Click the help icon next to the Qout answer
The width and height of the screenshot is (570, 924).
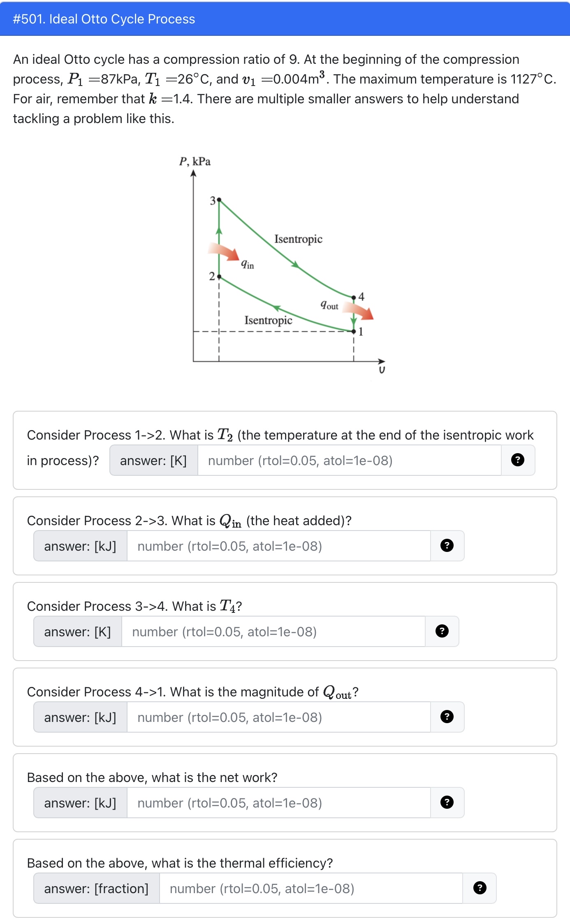[446, 717]
